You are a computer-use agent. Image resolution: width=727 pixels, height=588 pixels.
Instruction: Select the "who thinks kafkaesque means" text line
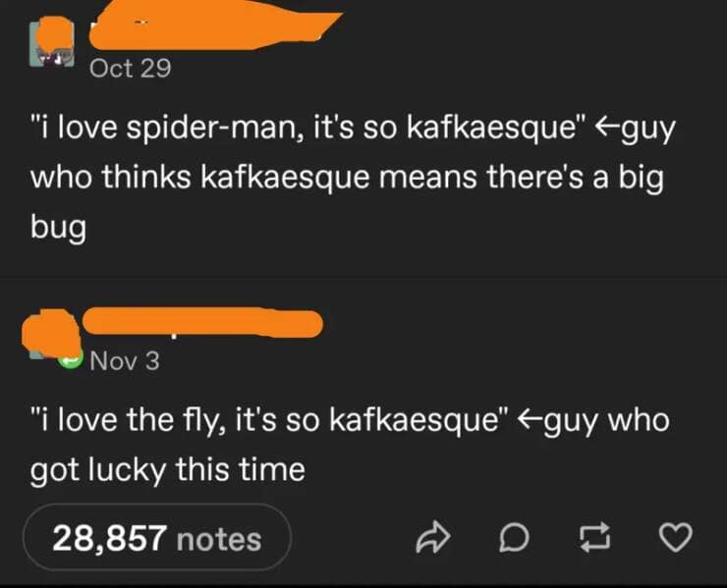click(347, 177)
